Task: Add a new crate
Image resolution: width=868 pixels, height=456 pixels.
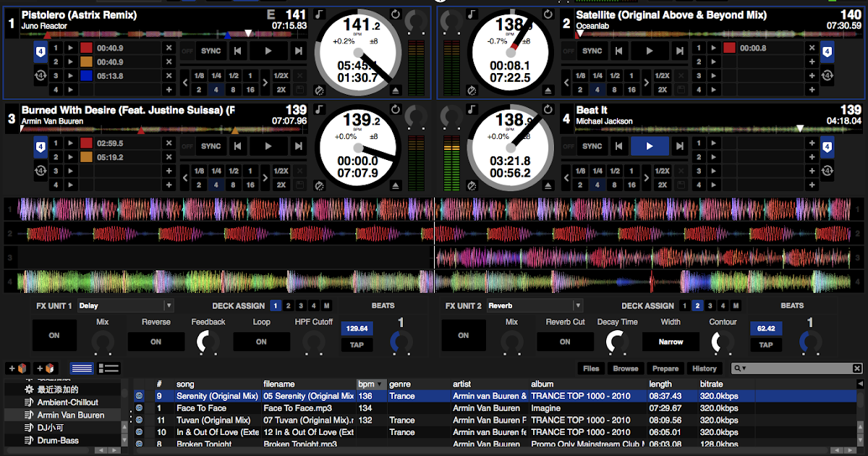Action: (19, 368)
